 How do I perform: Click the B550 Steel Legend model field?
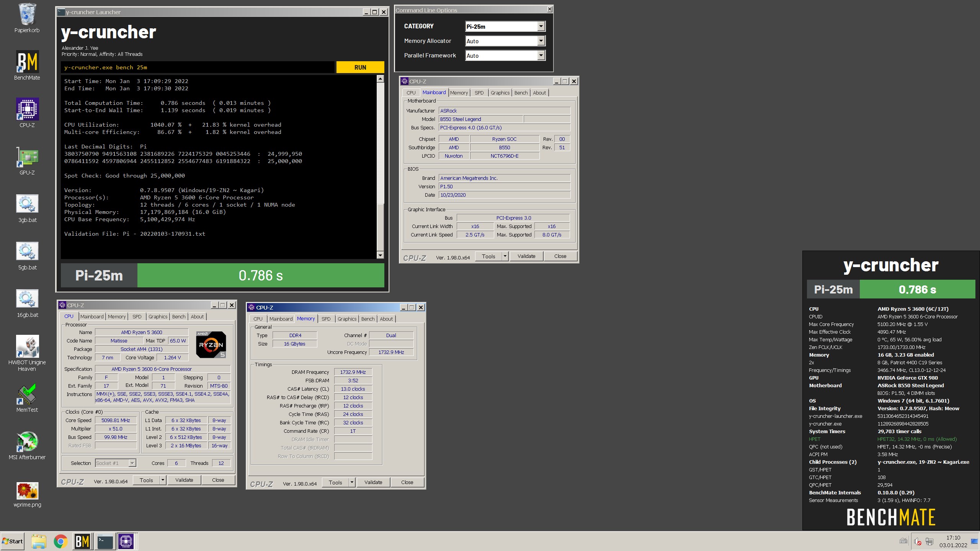click(x=480, y=119)
